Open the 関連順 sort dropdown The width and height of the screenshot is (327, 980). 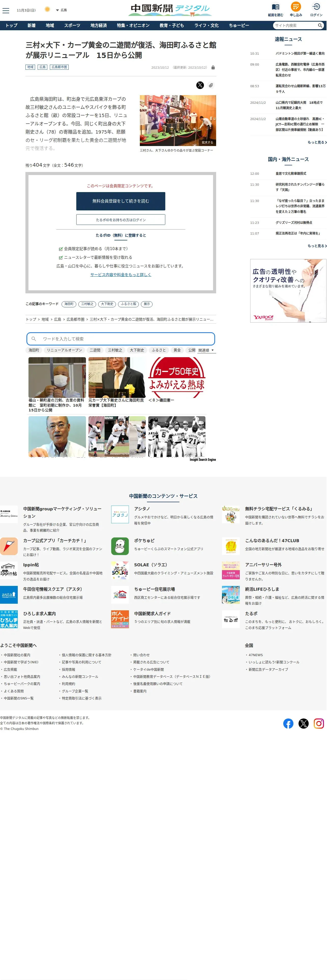[x=206, y=350]
